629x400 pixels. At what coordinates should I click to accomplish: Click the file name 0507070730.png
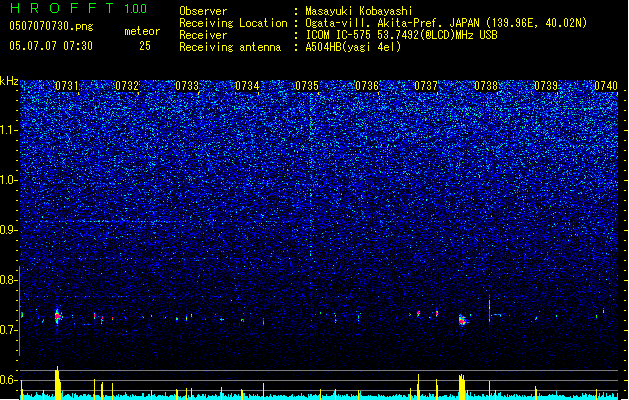coord(51,26)
